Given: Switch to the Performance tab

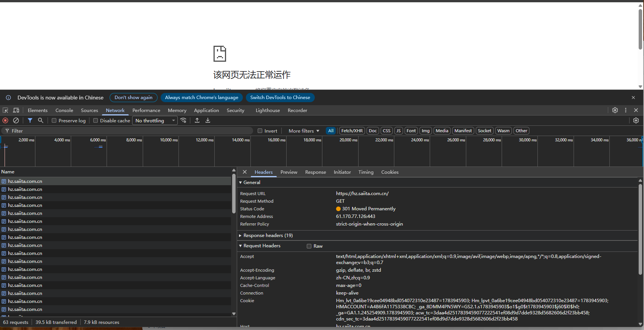Looking at the screenshot, I should point(146,110).
